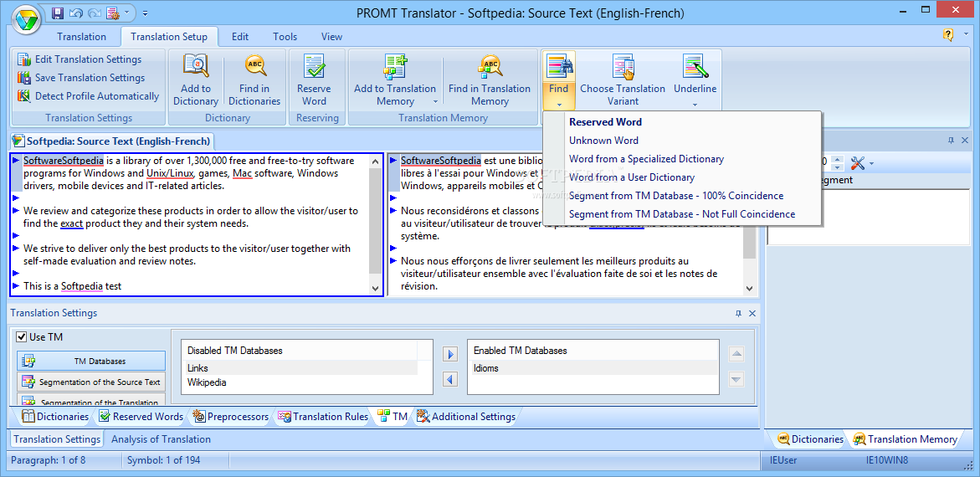The image size is (980, 477).
Task: Select the Translation Setup ribbon tab
Action: point(169,36)
